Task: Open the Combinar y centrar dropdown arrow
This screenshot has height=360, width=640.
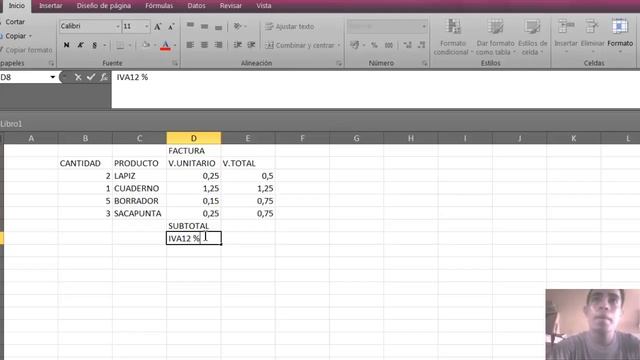Action: coord(339,45)
